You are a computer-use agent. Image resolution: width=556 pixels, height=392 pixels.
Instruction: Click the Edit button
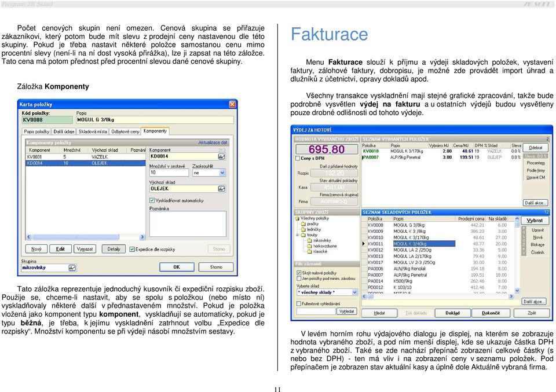coord(60,249)
